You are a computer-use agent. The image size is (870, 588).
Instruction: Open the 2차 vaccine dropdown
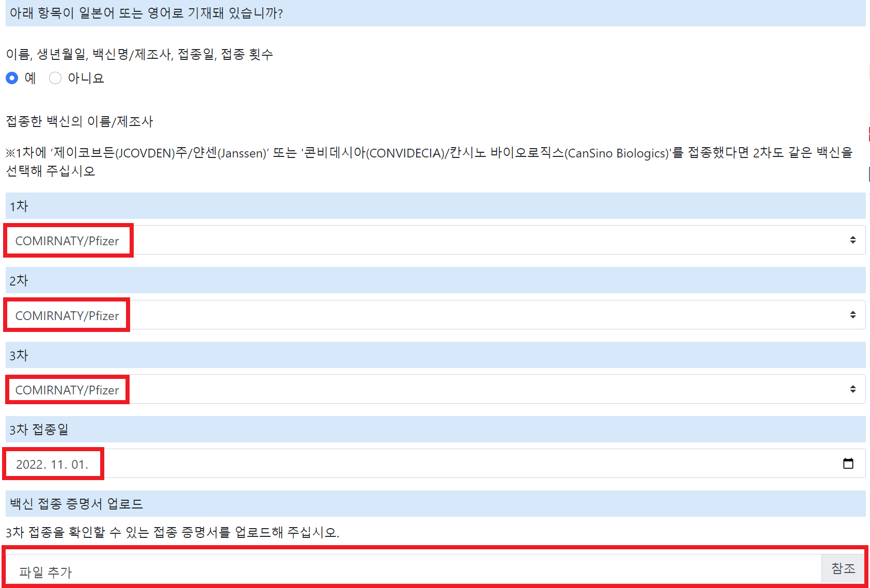(435, 315)
